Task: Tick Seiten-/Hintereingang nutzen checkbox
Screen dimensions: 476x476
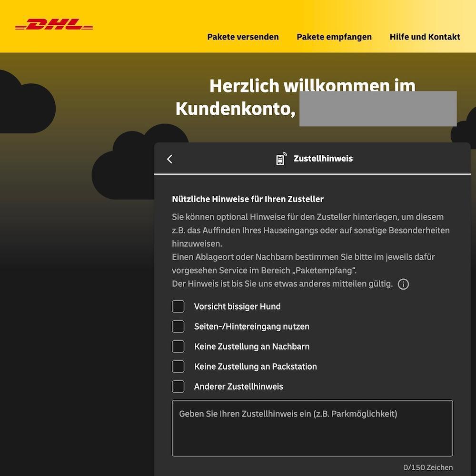Action: pyautogui.click(x=178, y=326)
